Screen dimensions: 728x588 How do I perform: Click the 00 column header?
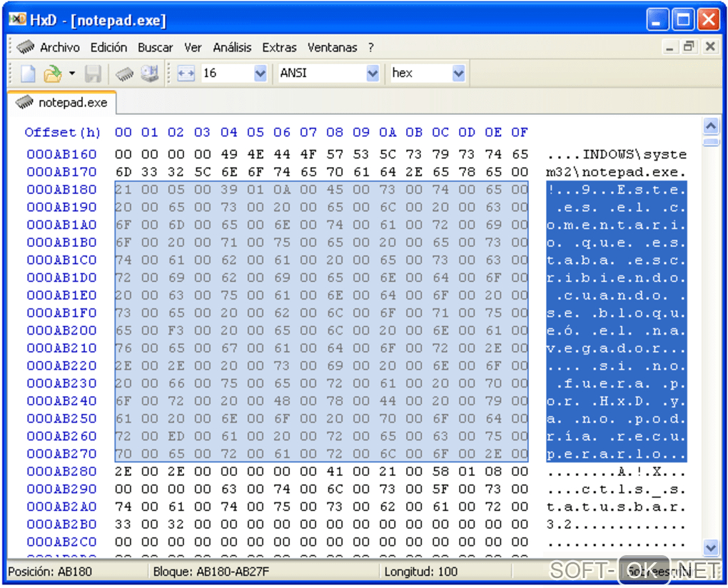(123, 133)
